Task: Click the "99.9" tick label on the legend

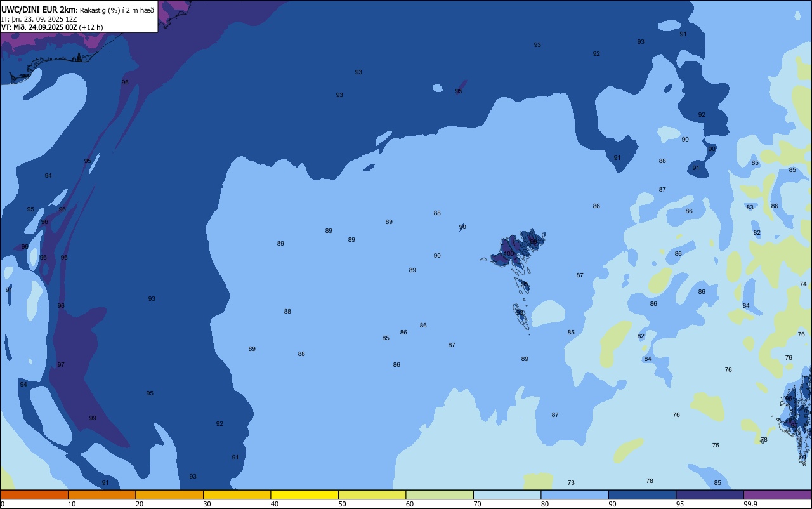Action: (750, 504)
